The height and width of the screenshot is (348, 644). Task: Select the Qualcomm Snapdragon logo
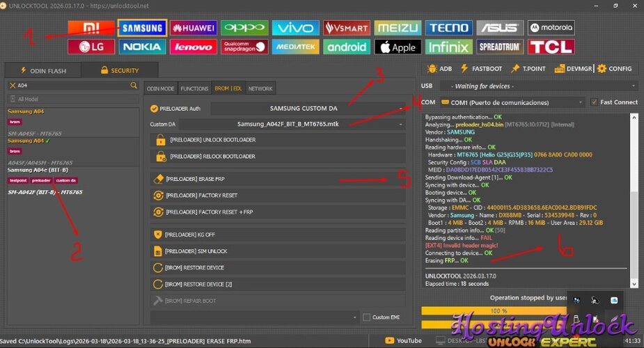click(x=244, y=47)
